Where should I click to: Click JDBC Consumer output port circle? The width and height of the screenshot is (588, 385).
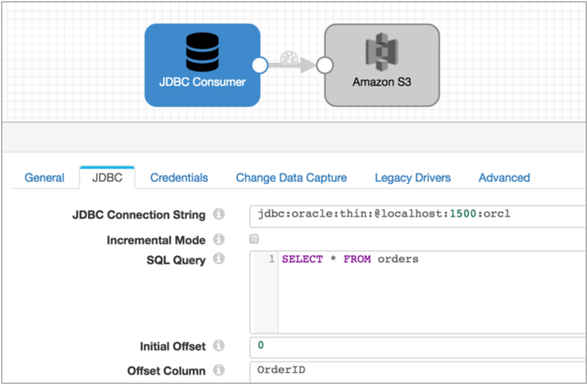(260, 65)
